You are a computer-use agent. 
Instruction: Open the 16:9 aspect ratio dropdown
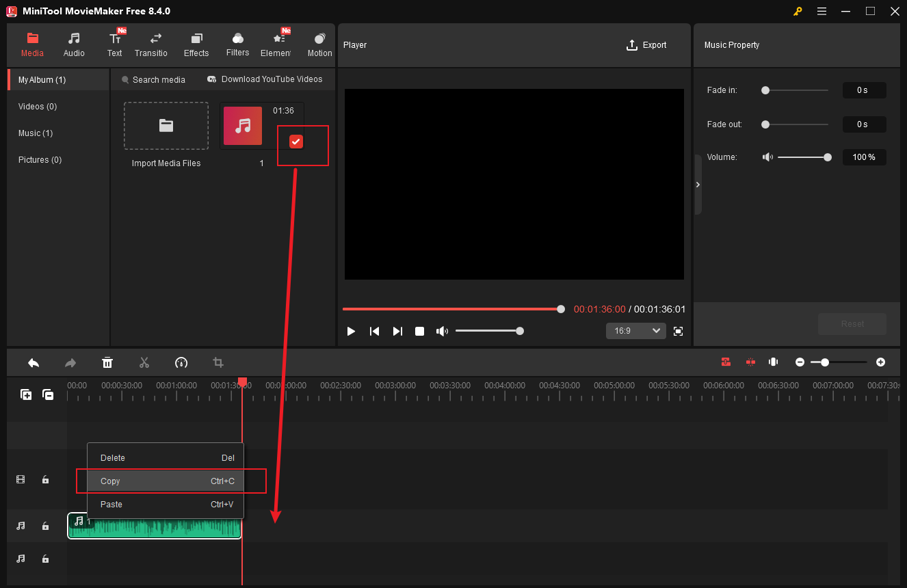(635, 330)
